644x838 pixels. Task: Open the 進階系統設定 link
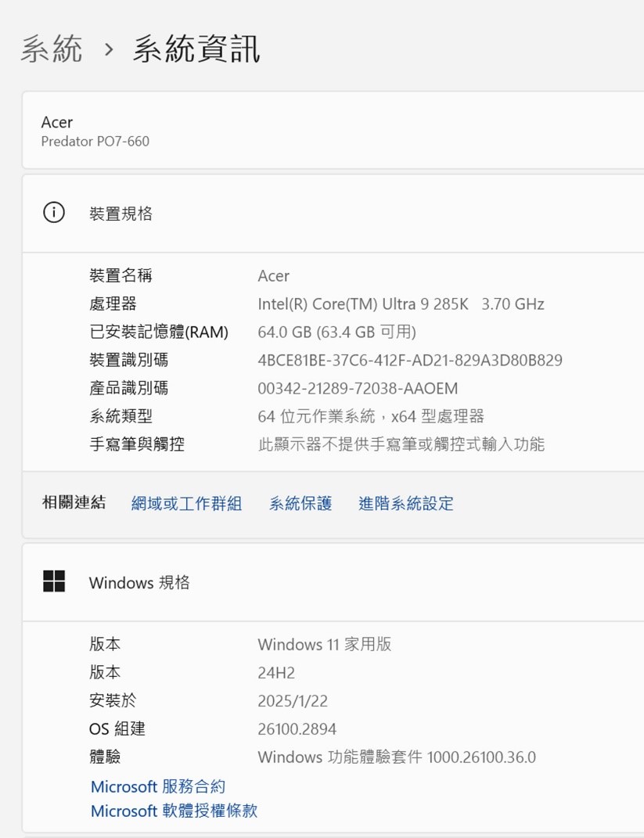point(406,503)
